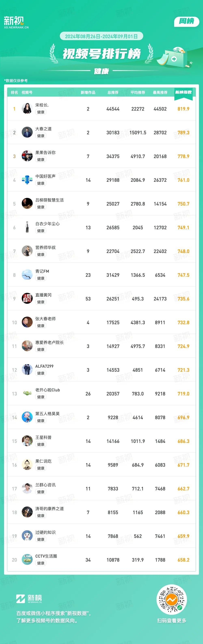This screenshot has width=203, height=644.
Task: Open 青记FM seagull avatar
Action: (27, 275)
